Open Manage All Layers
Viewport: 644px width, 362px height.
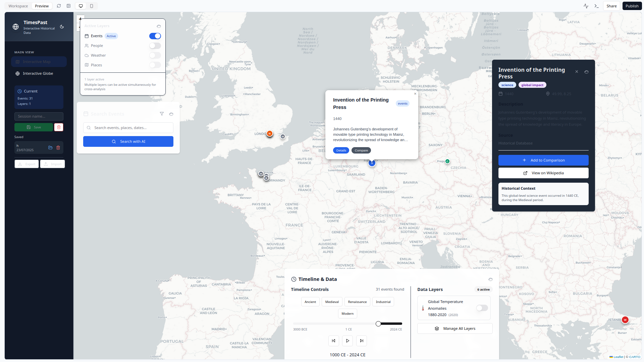pyautogui.click(x=455, y=329)
